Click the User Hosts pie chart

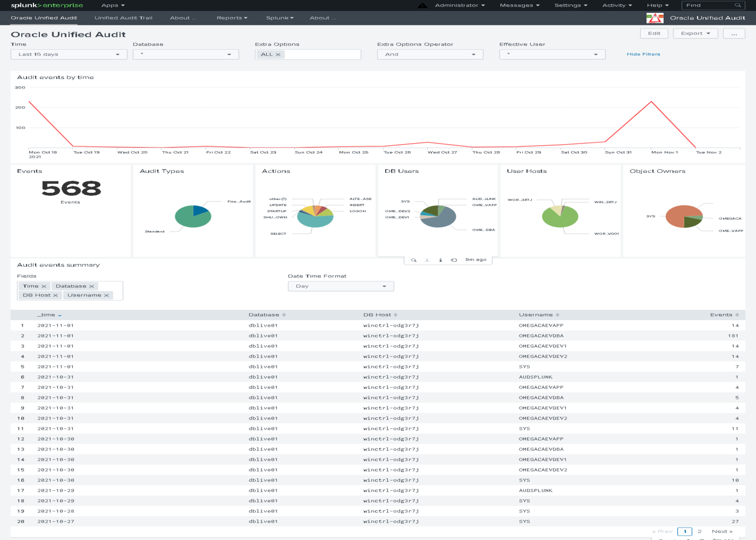[560, 216]
